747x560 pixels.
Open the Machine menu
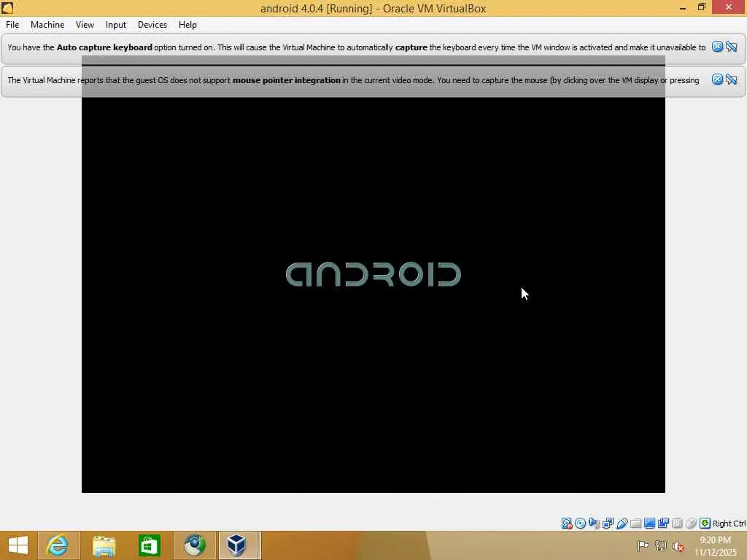click(x=47, y=25)
